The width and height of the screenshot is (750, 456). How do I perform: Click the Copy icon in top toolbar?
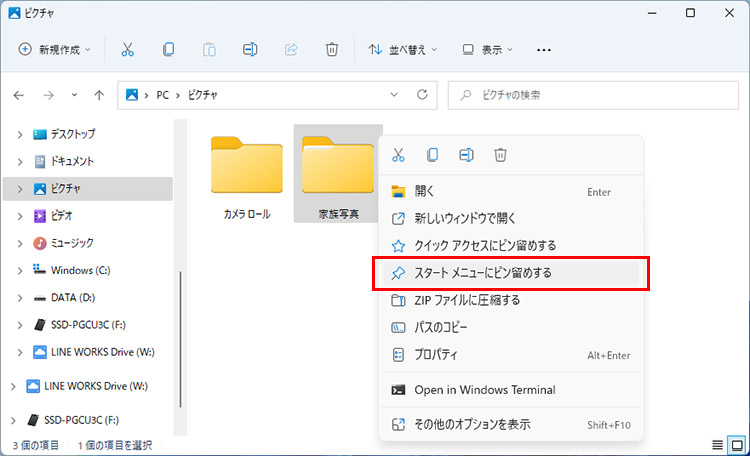(168, 49)
